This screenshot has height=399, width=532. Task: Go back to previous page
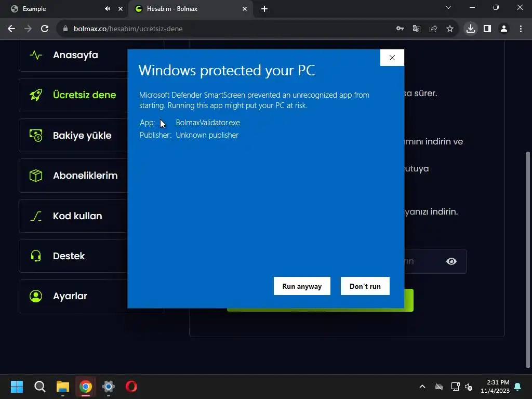(x=11, y=29)
